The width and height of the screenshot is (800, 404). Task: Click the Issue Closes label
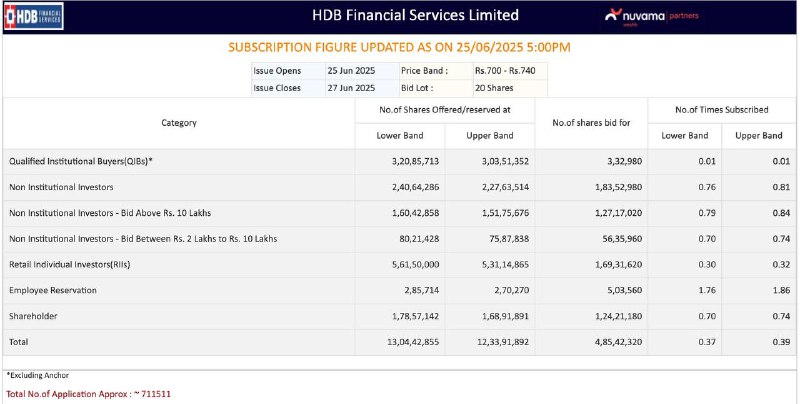[277, 88]
